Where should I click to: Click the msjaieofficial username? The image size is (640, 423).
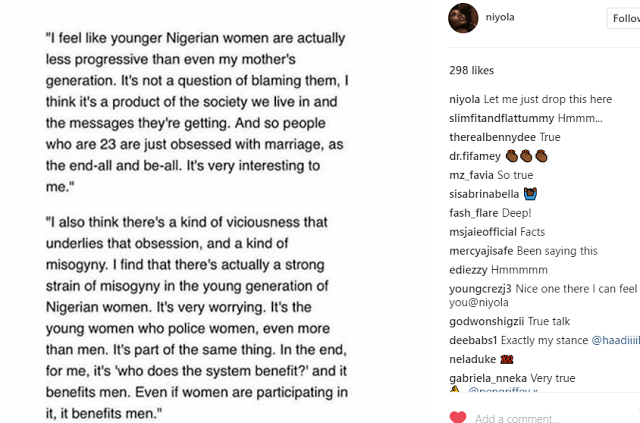point(486,232)
